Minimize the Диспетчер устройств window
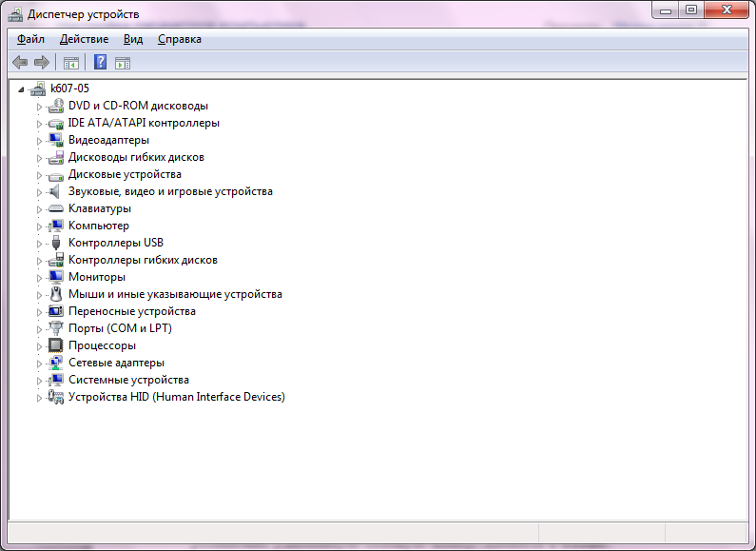Screen dimensions: 756x551 click(666, 10)
